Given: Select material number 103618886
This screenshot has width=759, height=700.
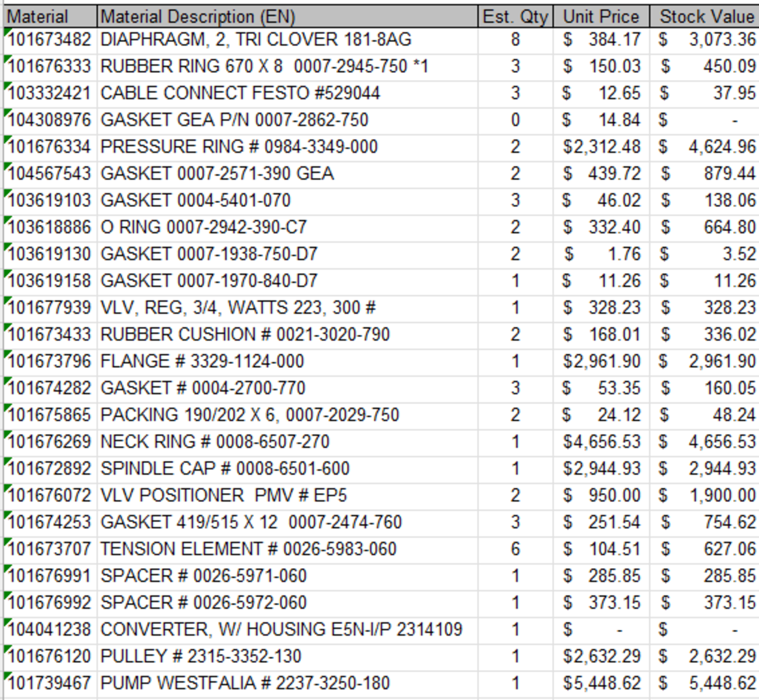Looking at the screenshot, I should click(x=50, y=229).
